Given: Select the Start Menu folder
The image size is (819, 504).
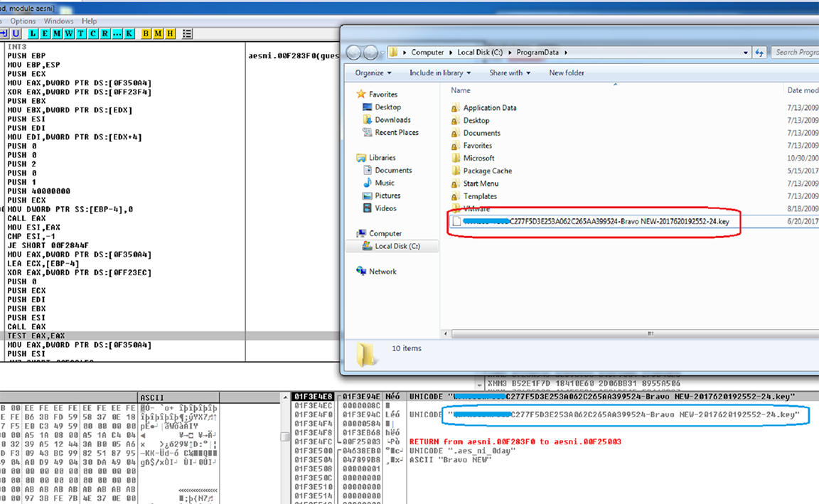Looking at the screenshot, I should click(481, 184).
